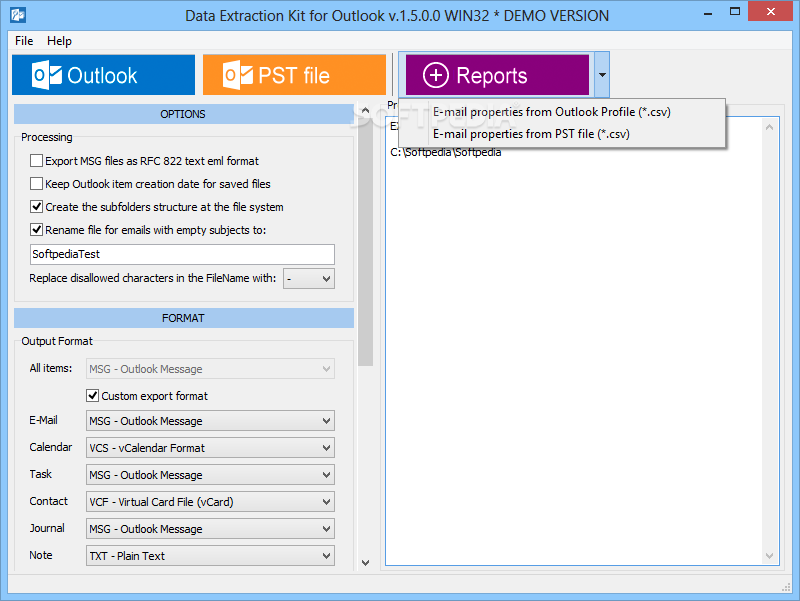This screenshot has width=800, height=601.
Task: Click the blue Outlook button
Action: pyautogui.click(x=104, y=75)
